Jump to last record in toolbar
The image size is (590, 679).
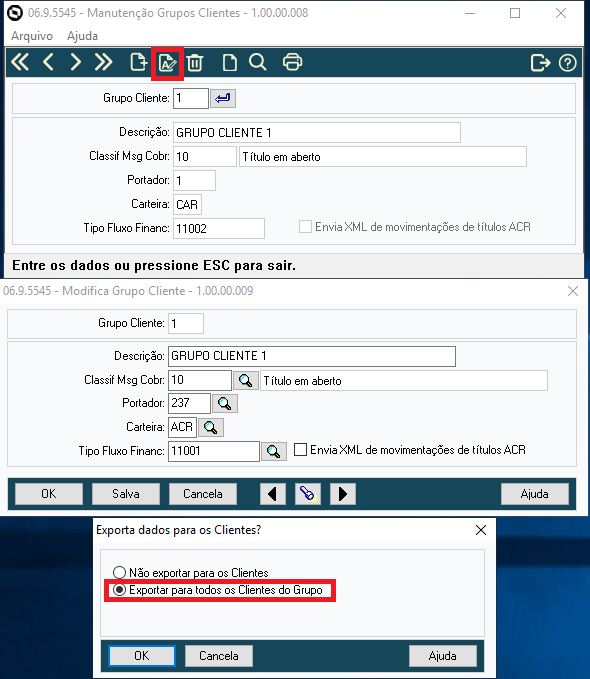(x=104, y=62)
